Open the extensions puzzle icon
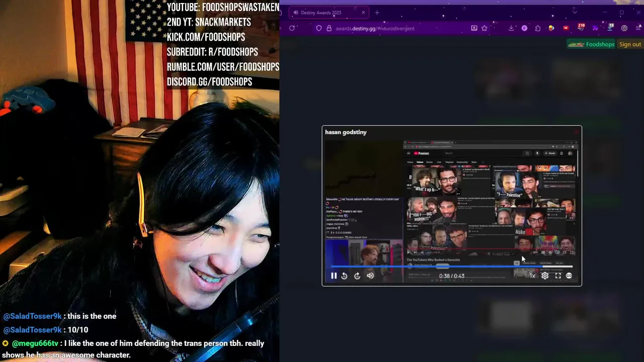This screenshot has width=644, height=362. 538,28
